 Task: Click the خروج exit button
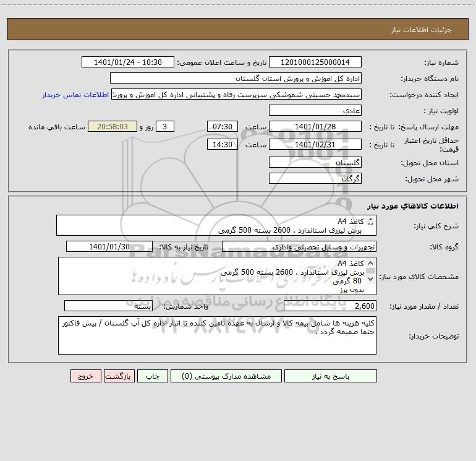tap(85, 376)
